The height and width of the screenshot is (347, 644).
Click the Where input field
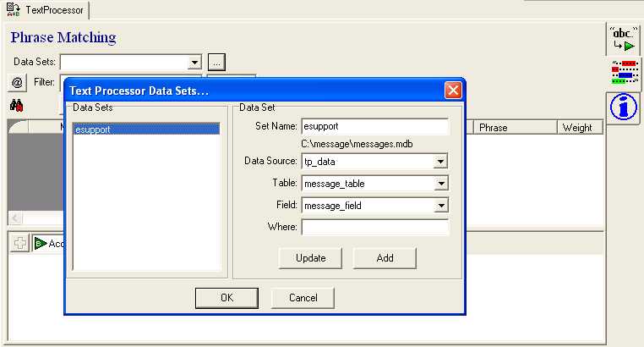(x=374, y=227)
